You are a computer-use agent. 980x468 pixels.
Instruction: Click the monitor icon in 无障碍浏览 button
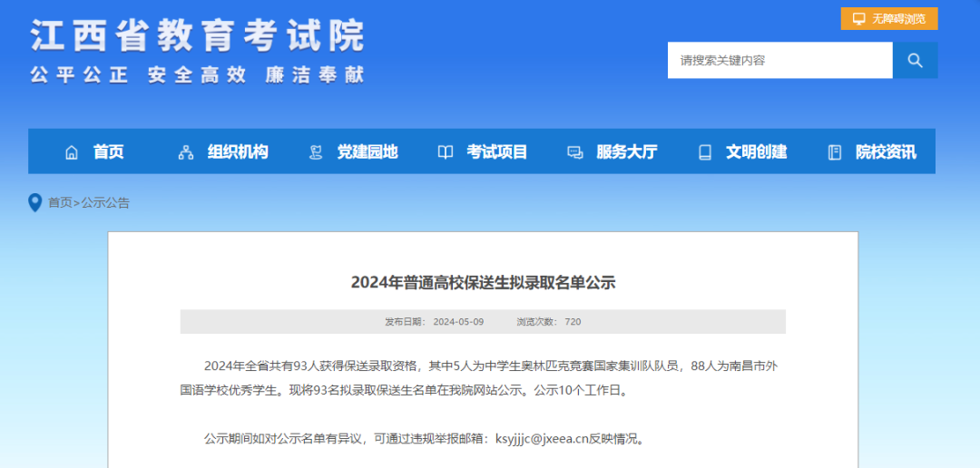pos(859,19)
